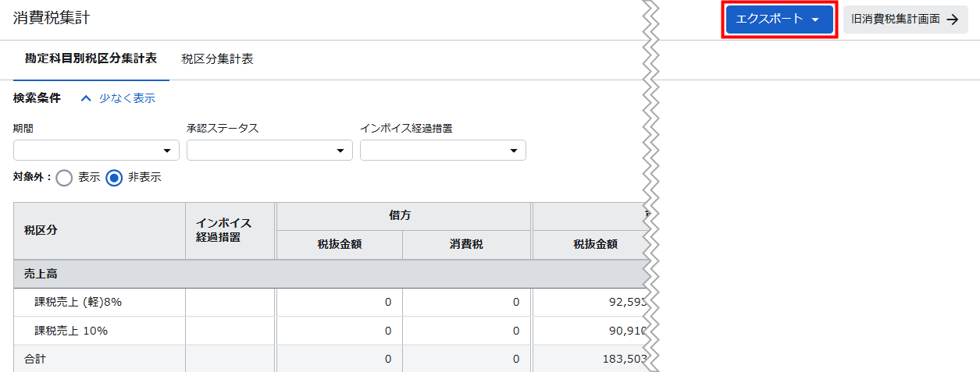Click the 検索条件 section label

coord(37,98)
